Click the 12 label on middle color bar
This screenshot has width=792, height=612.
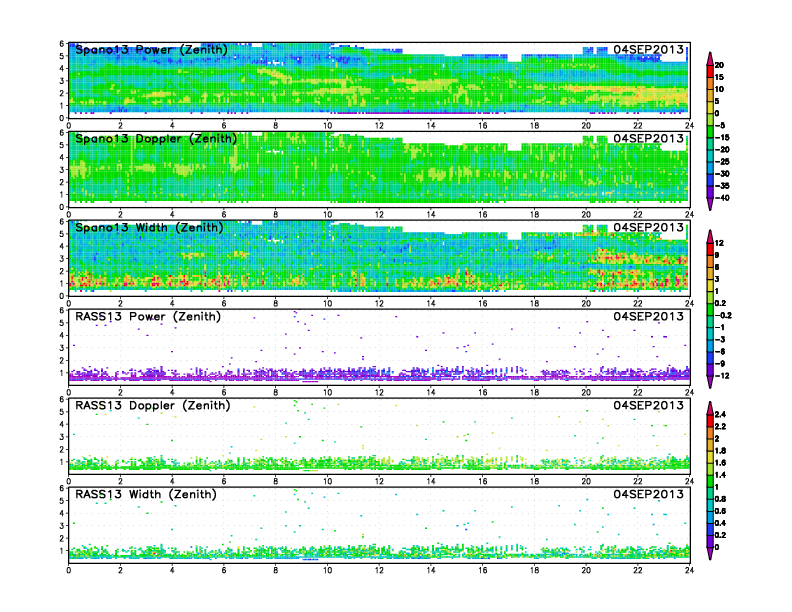719,243
